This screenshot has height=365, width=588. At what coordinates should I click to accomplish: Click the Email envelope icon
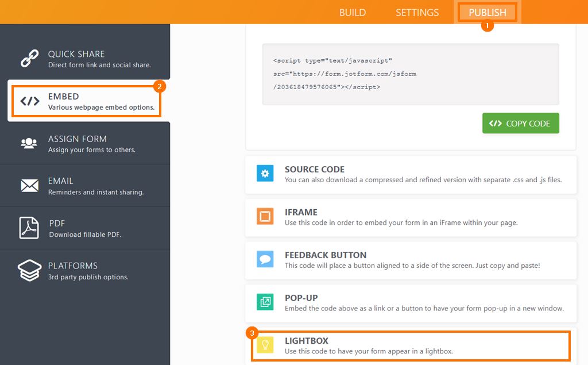(x=30, y=186)
